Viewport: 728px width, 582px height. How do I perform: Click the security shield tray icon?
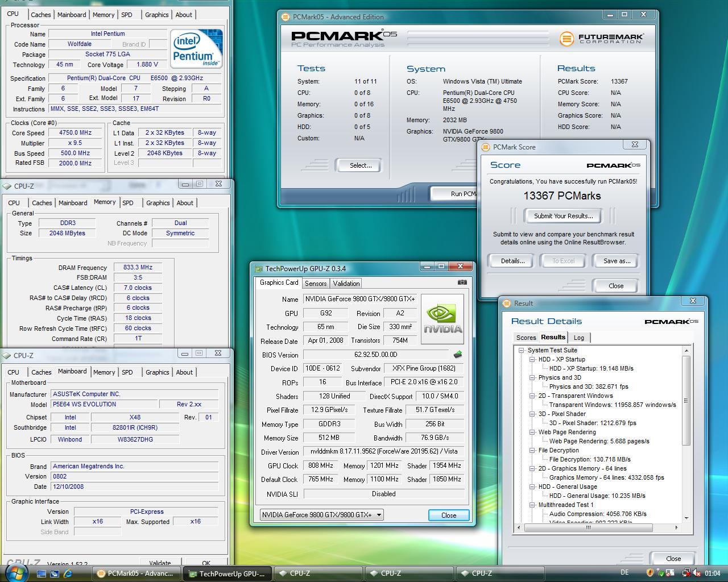650,573
